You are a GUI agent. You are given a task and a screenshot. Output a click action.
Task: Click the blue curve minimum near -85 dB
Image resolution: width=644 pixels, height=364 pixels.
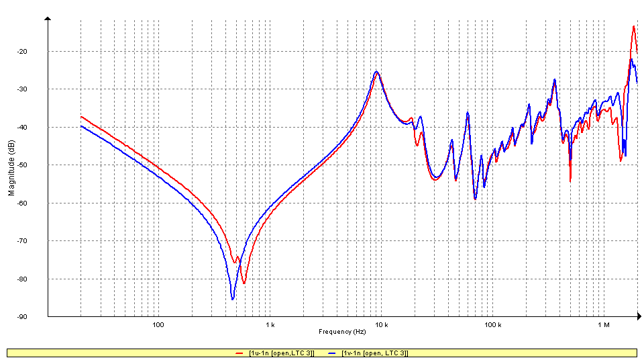pos(233,299)
